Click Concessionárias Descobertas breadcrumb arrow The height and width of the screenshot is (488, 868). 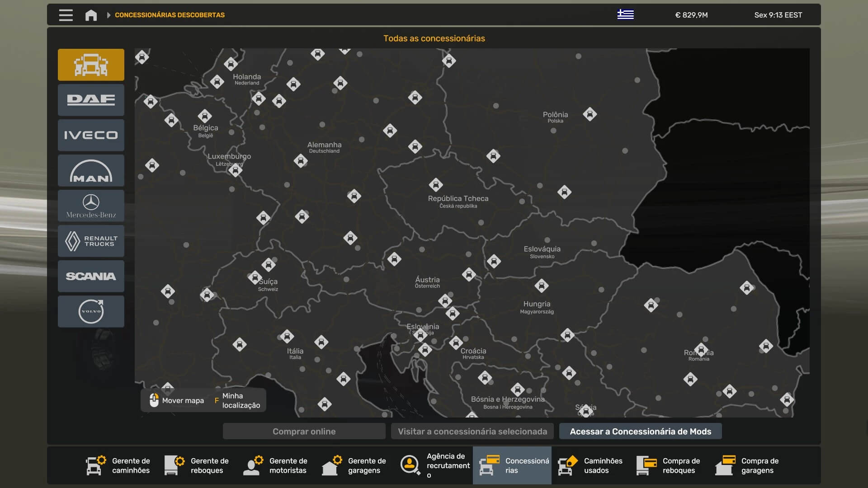pyautogui.click(x=108, y=15)
